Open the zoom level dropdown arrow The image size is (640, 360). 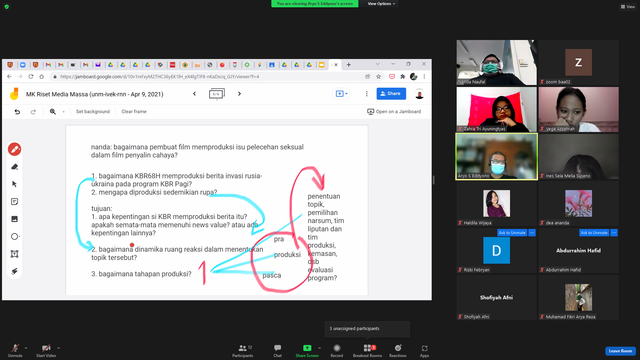[63, 111]
